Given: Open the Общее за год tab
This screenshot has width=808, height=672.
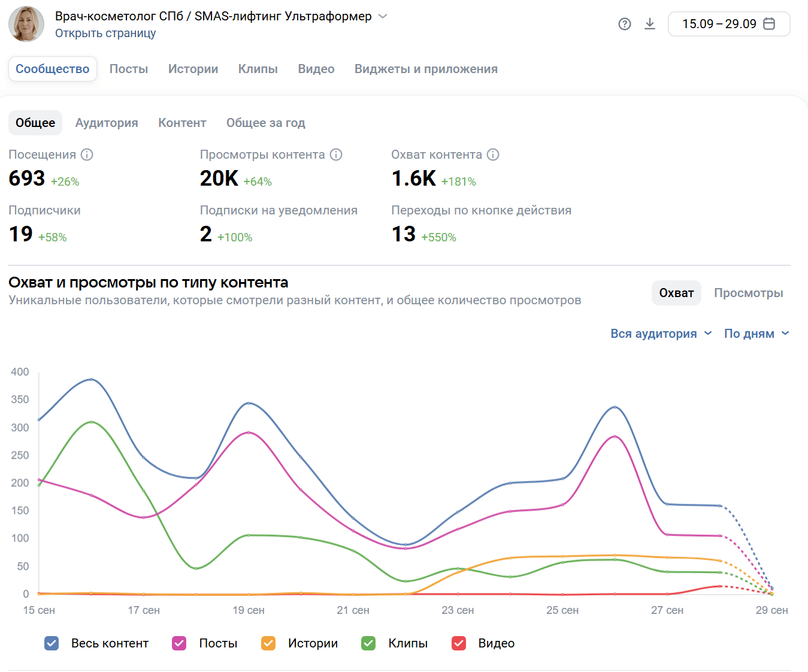Looking at the screenshot, I should pyautogui.click(x=265, y=123).
